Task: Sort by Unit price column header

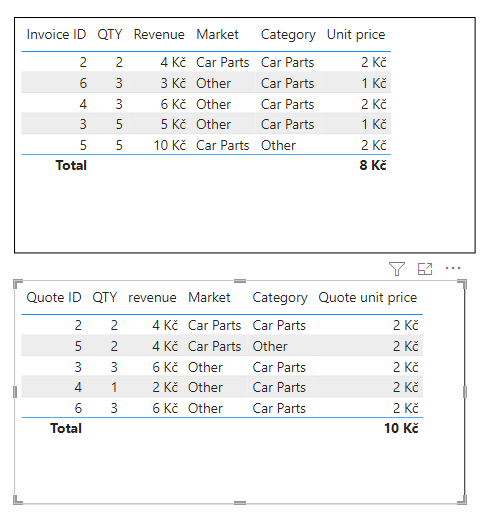Action: tap(356, 35)
